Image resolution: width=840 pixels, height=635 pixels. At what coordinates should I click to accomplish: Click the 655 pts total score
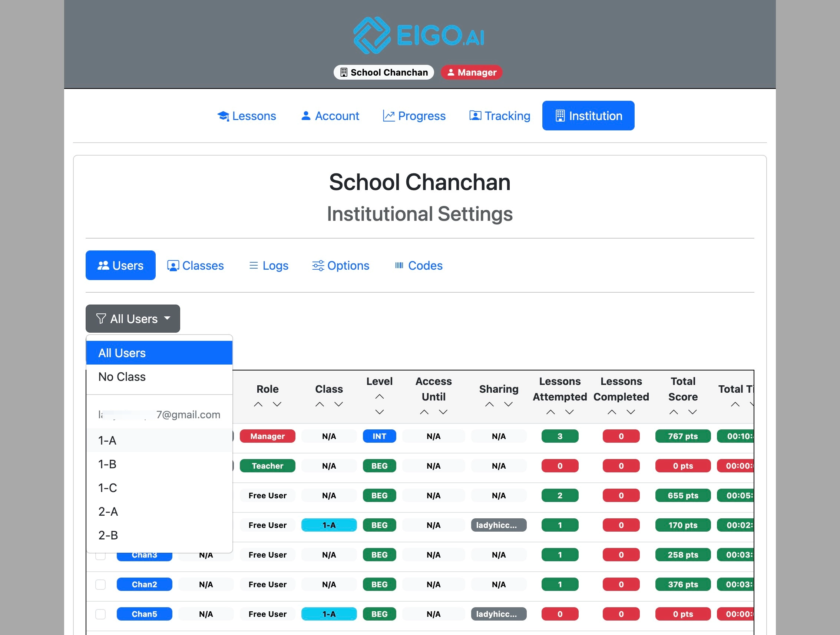pos(683,495)
